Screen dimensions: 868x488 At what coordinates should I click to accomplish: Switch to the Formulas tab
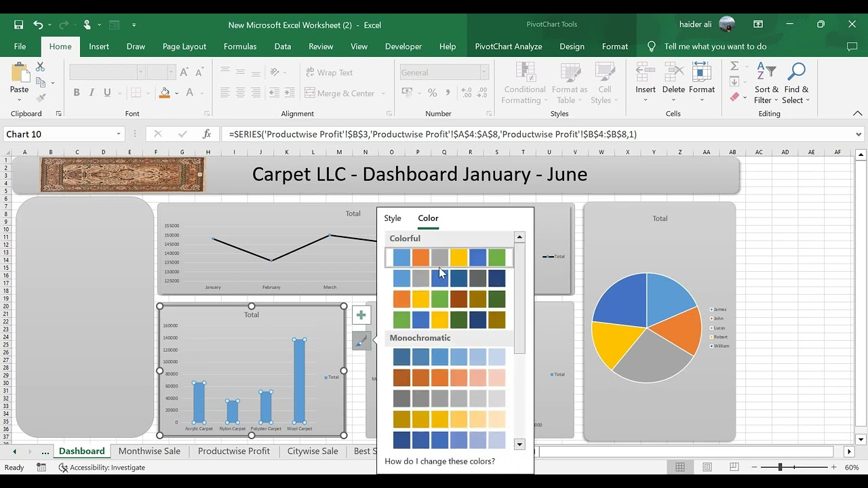(240, 47)
